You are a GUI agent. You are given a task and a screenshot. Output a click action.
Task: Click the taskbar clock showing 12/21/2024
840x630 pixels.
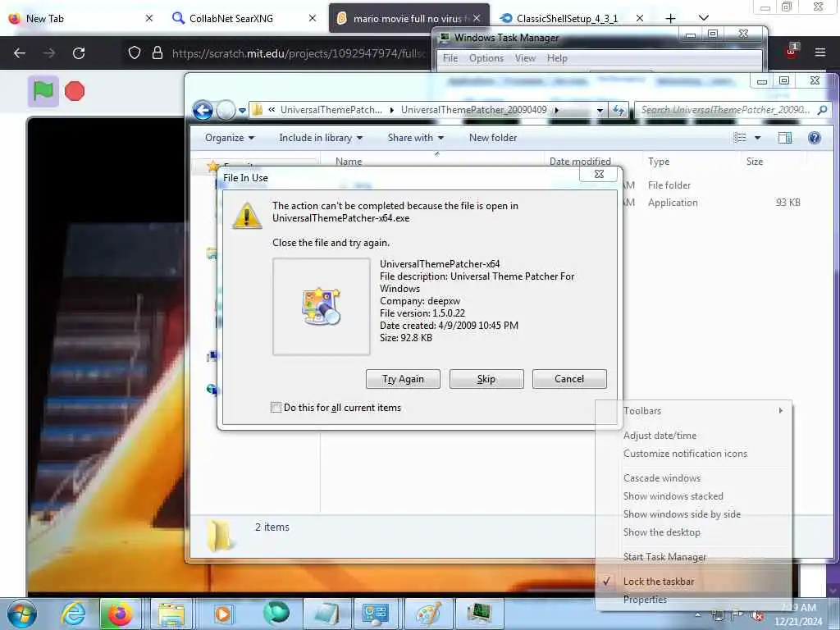(x=798, y=614)
